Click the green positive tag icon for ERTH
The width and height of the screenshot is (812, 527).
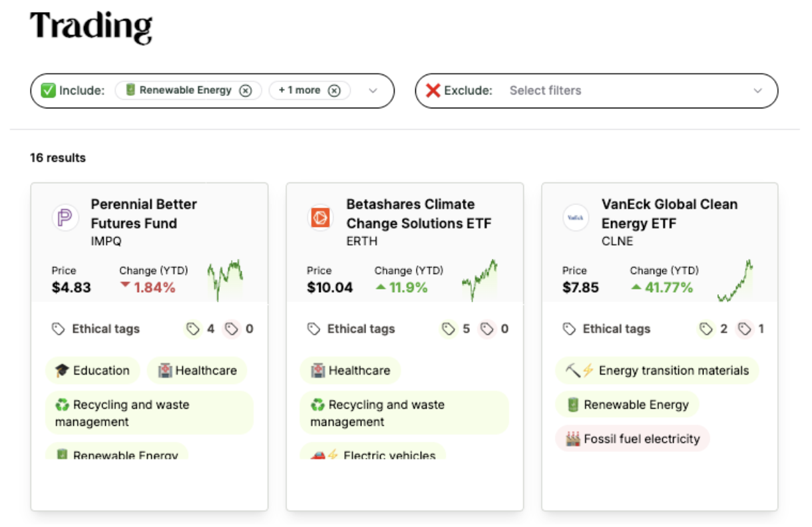449,329
